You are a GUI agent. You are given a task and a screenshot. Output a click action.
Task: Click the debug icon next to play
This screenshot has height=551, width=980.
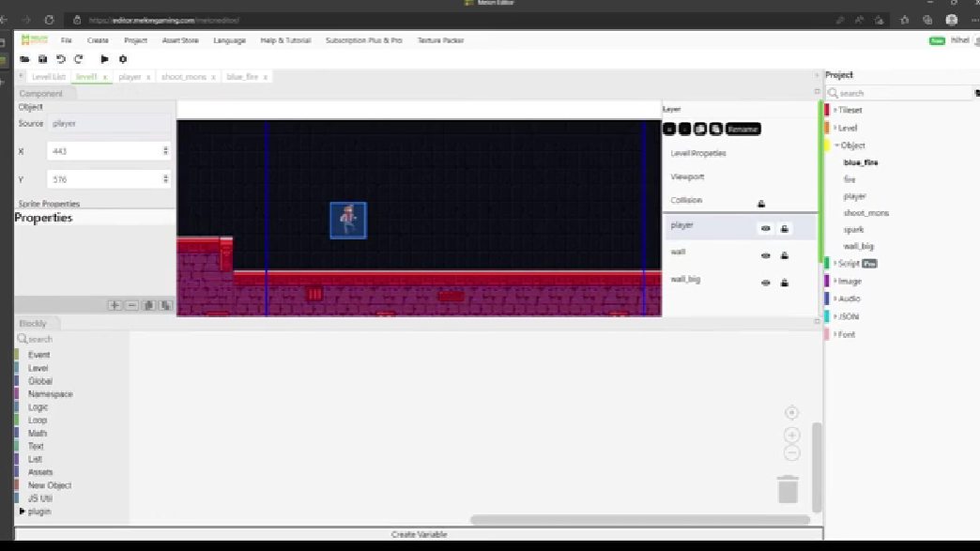123,59
